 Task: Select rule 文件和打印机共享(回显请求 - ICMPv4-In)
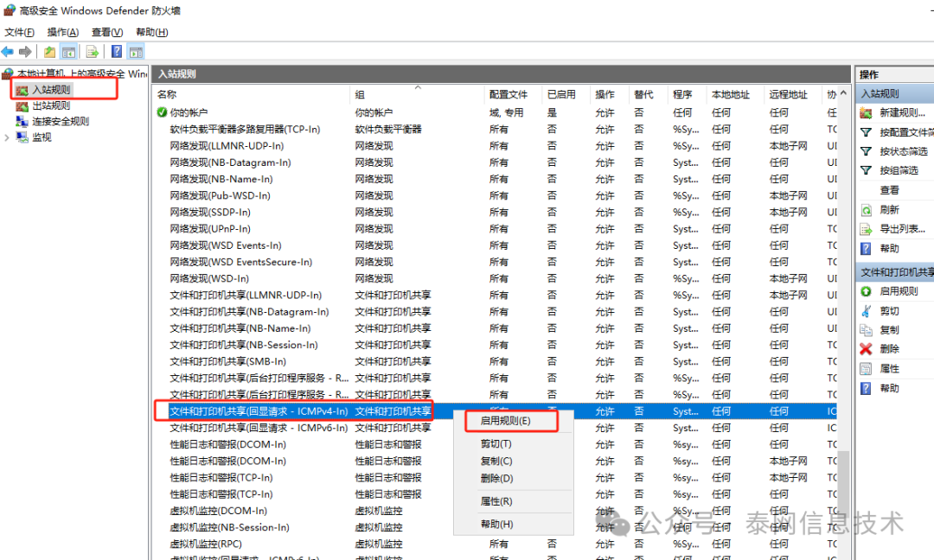click(259, 411)
